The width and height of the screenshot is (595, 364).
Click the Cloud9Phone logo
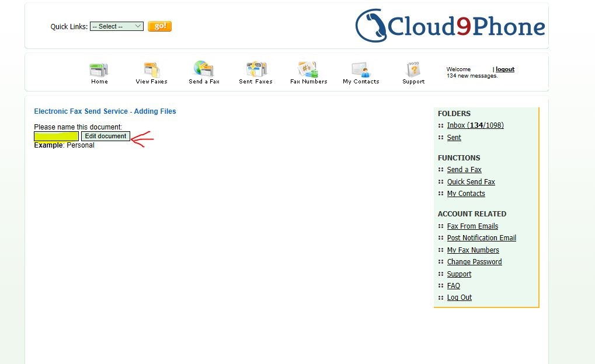click(x=450, y=26)
